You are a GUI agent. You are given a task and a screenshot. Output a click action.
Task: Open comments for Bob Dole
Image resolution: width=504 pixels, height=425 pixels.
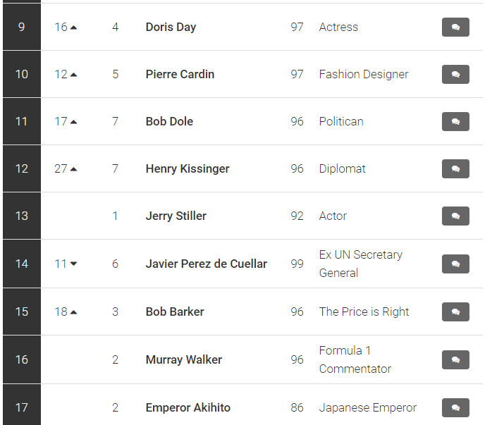[455, 121]
